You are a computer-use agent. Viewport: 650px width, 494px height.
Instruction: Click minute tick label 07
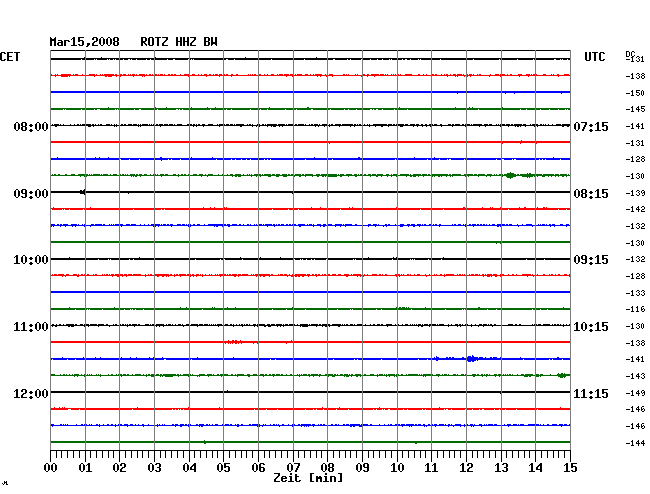click(293, 468)
